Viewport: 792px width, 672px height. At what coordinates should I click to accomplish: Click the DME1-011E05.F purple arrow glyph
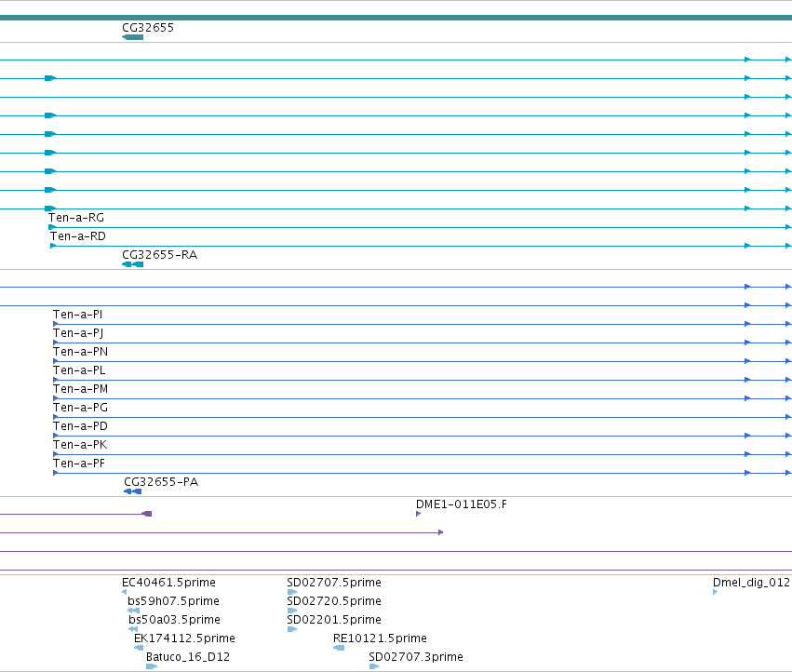point(418,514)
